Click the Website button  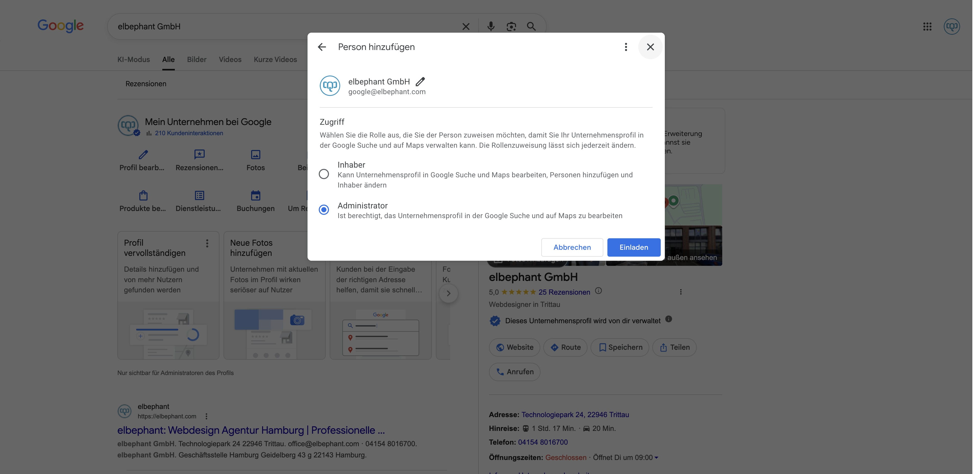(514, 347)
